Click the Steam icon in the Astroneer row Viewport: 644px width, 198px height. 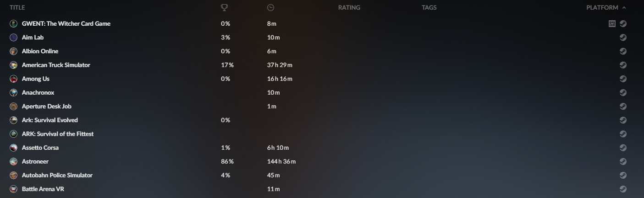coord(623,162)
